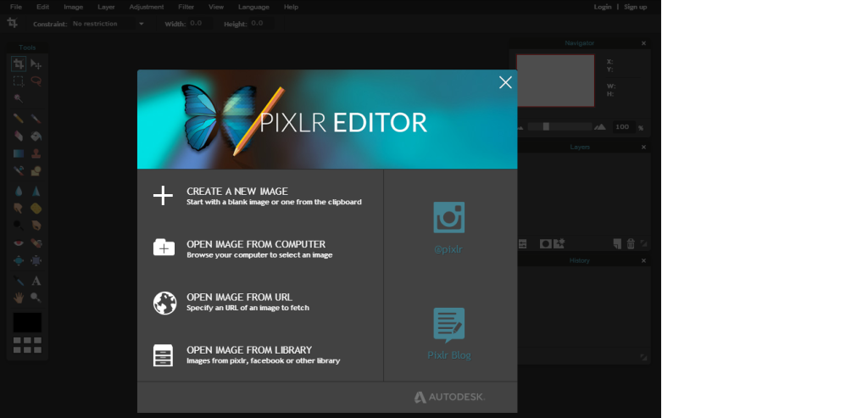Viewport: 868px width, 418px height.
Task: Open the tool presets grid below color swatch
Action: point(27,345)
